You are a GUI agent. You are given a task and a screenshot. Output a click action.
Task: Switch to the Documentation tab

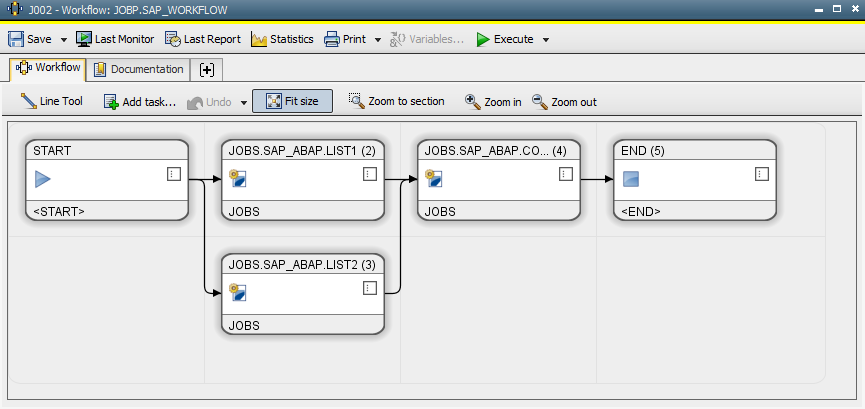[x=139, y=70]
